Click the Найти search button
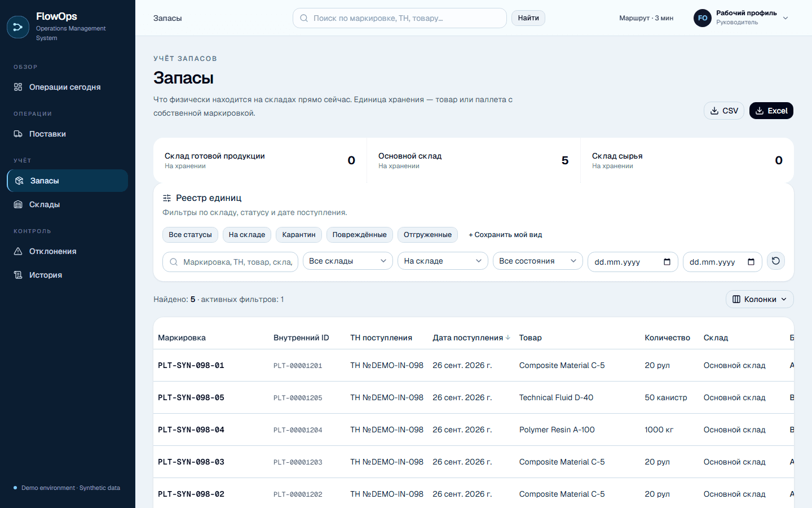The height and width of the screenshot is (508, 812). 528,18
